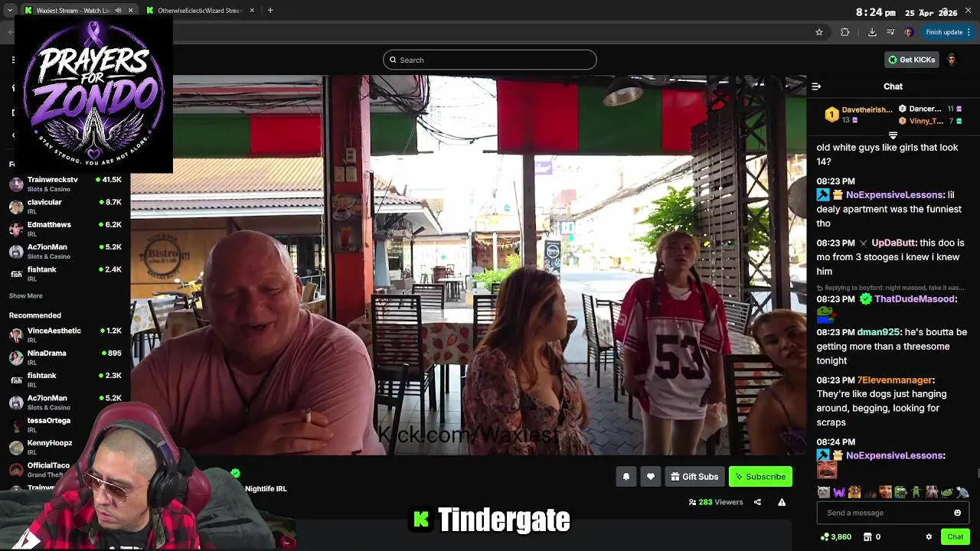Share the stream with the share icon

click(757, 503)
